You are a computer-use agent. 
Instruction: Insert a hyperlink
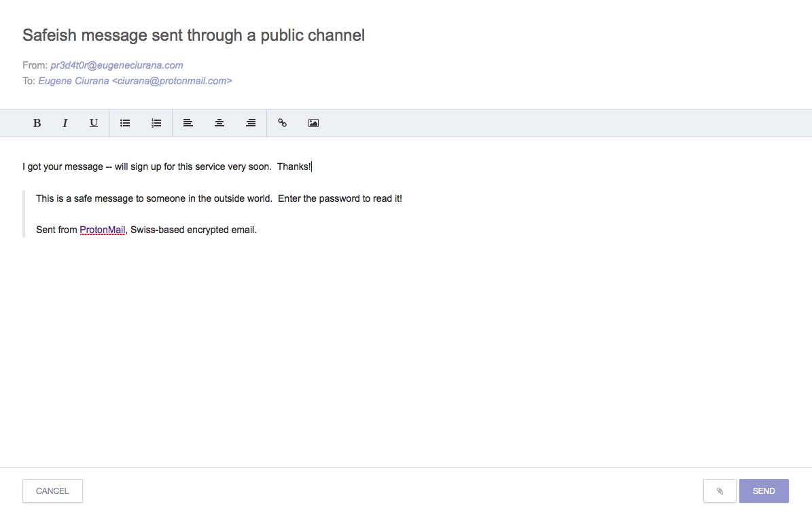click(x=282, y=123)
